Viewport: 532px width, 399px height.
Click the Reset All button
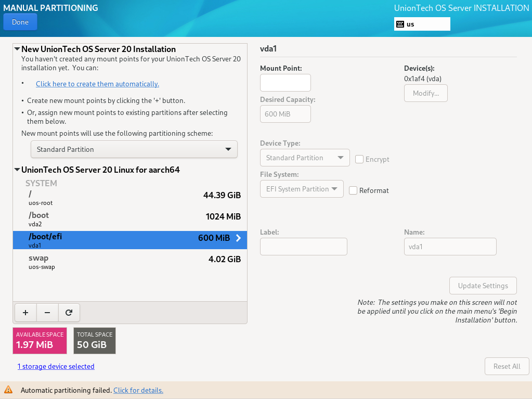click(507, 366)
